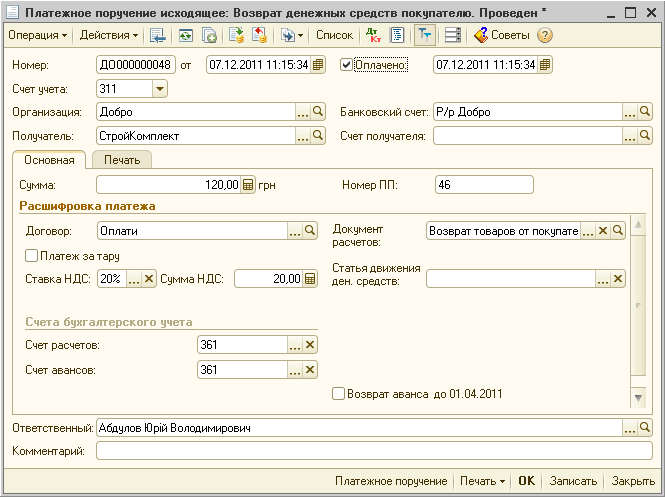
Task: Open calculator for Сумма НДС
Action: click(x=310, y=279)
